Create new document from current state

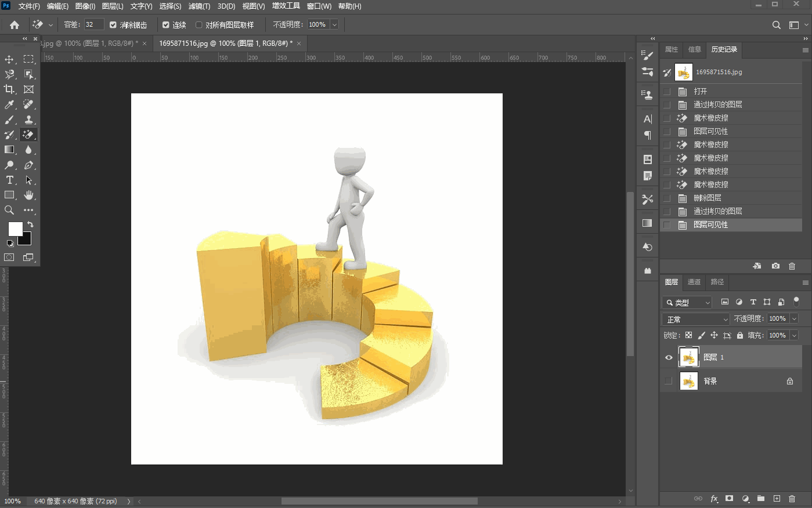click(x=757, y=266)
